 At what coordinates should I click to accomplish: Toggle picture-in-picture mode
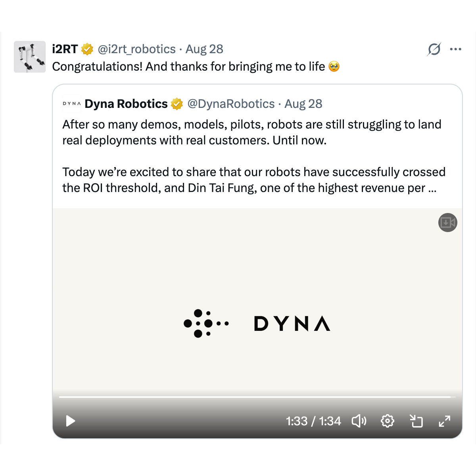point(416,421)
